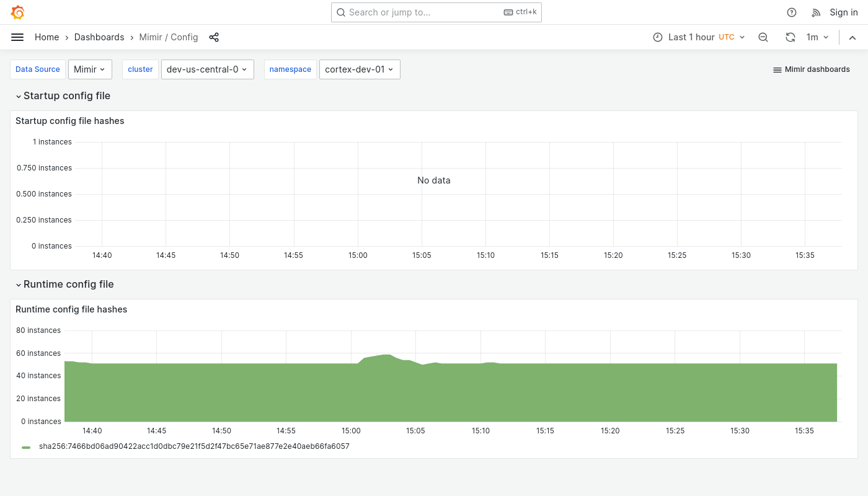Open the cortex-dev-01 namespace dropdown
The image size is (868, 496).
pos(359,69)
